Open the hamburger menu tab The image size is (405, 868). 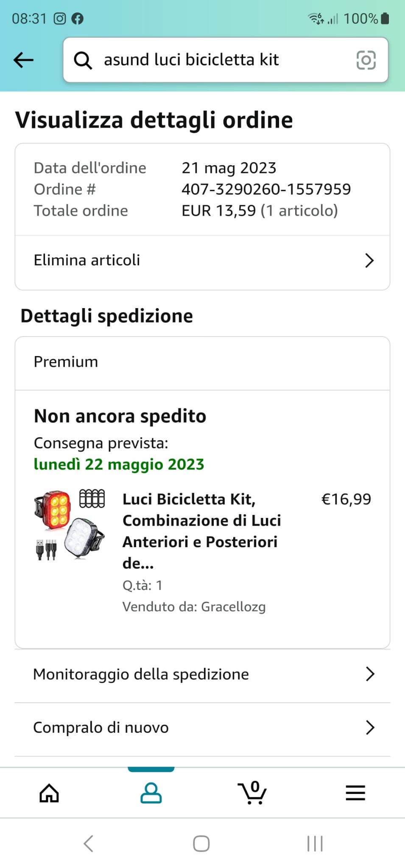pos(355,793)
